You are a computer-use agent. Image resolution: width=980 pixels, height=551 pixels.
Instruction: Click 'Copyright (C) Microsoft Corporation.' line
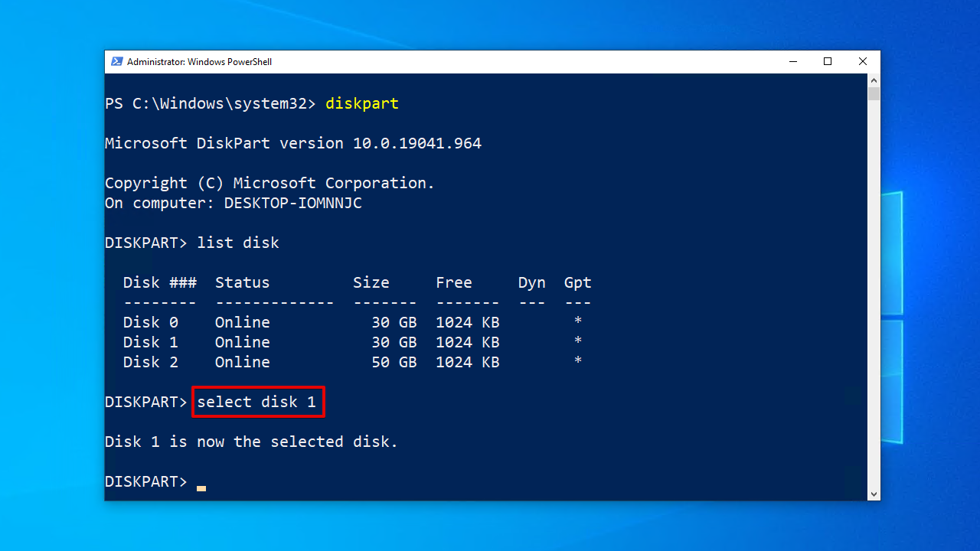(x=270, y=183)
